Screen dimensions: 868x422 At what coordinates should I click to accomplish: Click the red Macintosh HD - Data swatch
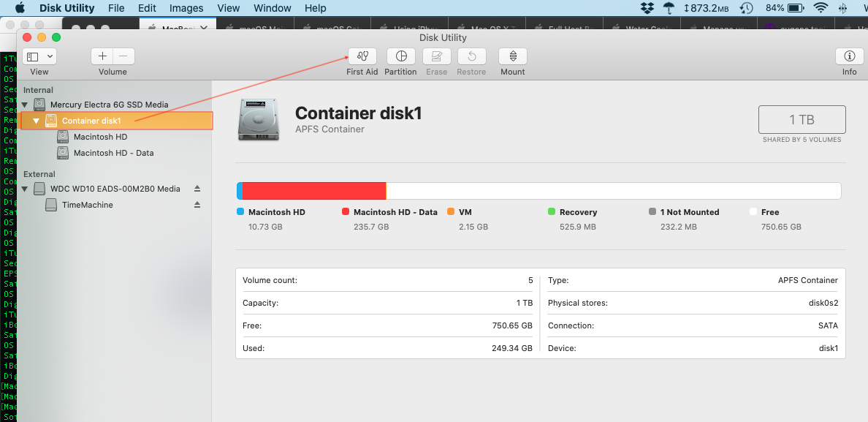[x=346, y=211]
